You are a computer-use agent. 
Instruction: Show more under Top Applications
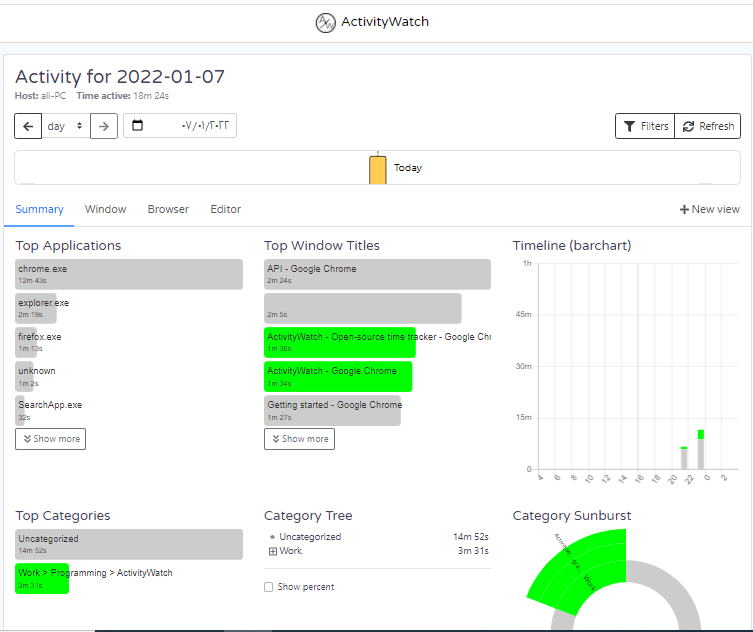[x=50, y=439]
